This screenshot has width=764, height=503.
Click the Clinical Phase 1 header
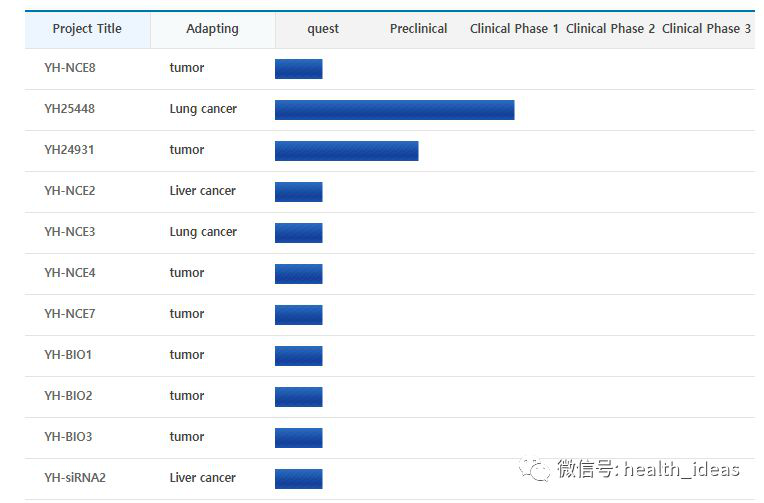[x=514, y=29]
